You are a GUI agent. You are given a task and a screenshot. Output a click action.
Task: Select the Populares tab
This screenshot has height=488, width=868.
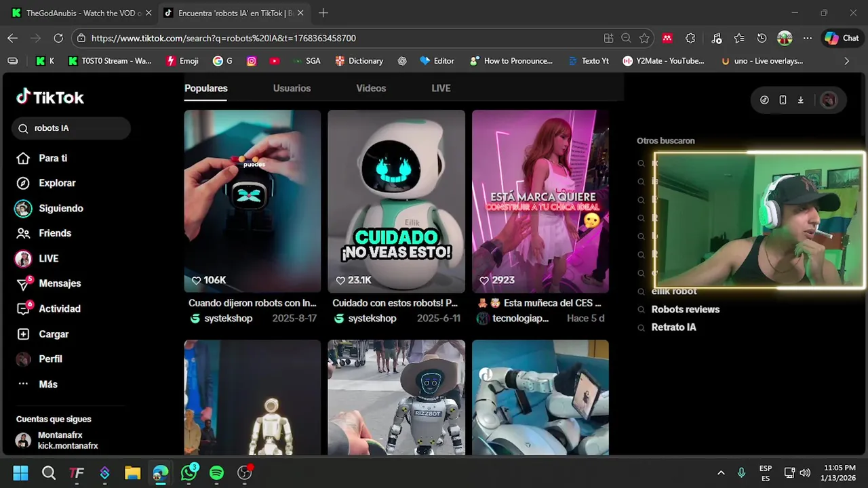[x=206, y=88]
